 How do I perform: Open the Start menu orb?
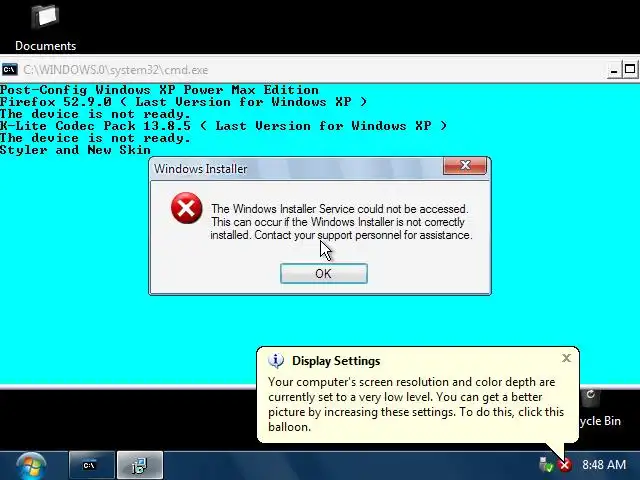[x=31, y=466]
